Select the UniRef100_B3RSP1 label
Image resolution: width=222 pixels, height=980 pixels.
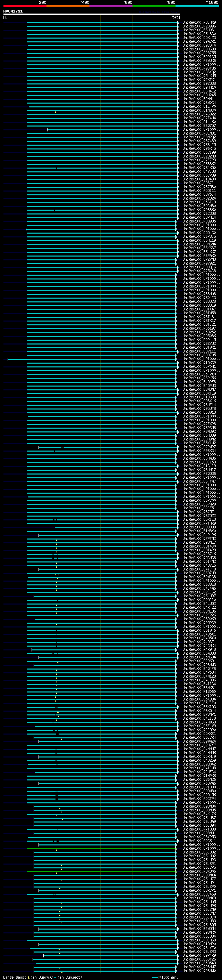(x=199, y=891)
